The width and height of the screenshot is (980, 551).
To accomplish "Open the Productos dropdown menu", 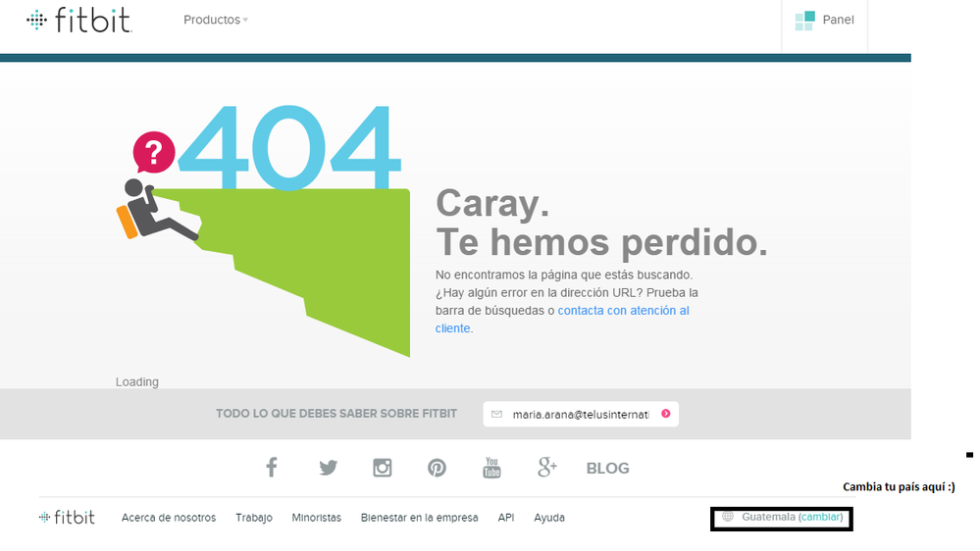I will point(216,20).
